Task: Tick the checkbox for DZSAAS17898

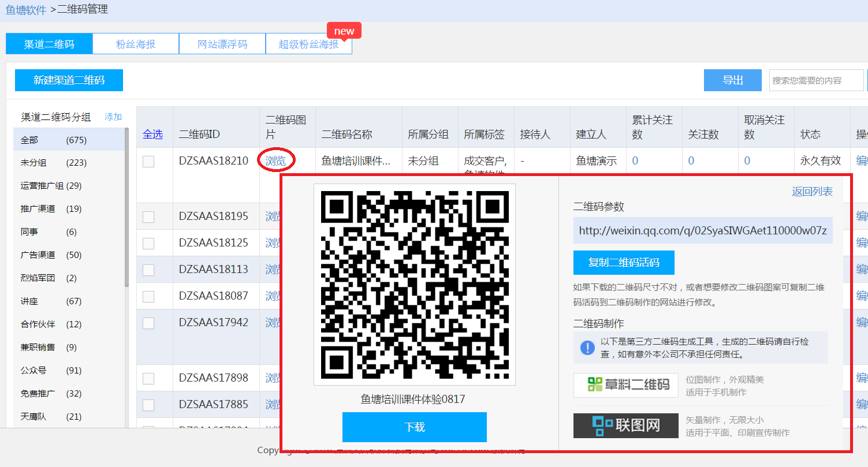Action: tap(148, 379)
